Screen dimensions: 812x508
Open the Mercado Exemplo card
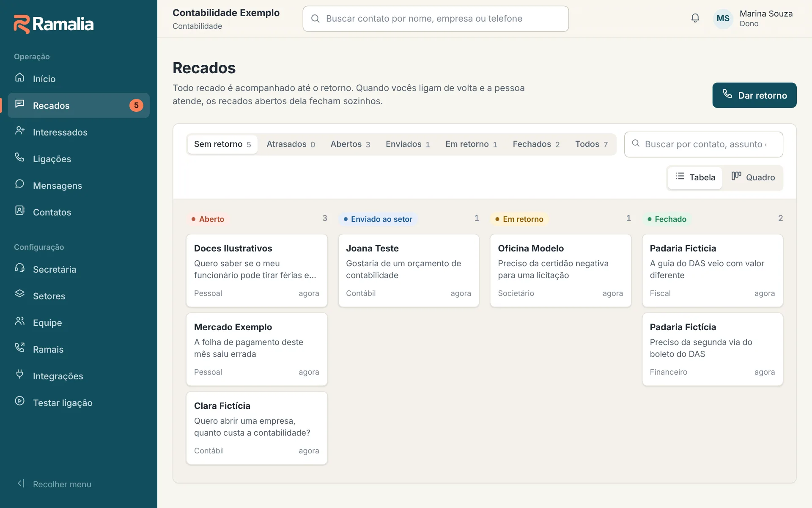point(257,349)
